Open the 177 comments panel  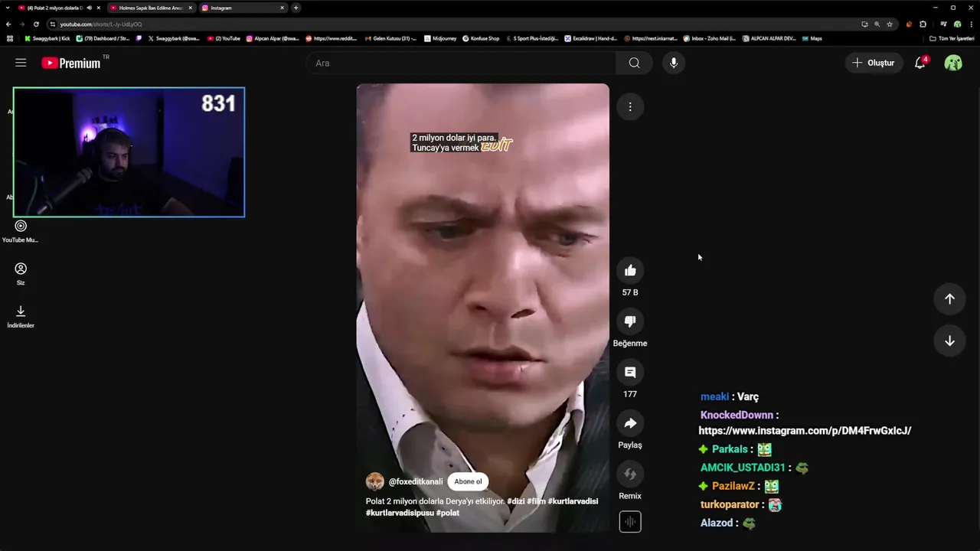[630, 372]
